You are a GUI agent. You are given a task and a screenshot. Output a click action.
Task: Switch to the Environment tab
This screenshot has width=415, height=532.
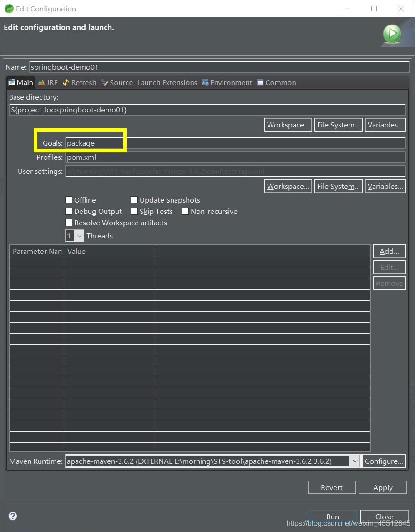pos(227,83)
